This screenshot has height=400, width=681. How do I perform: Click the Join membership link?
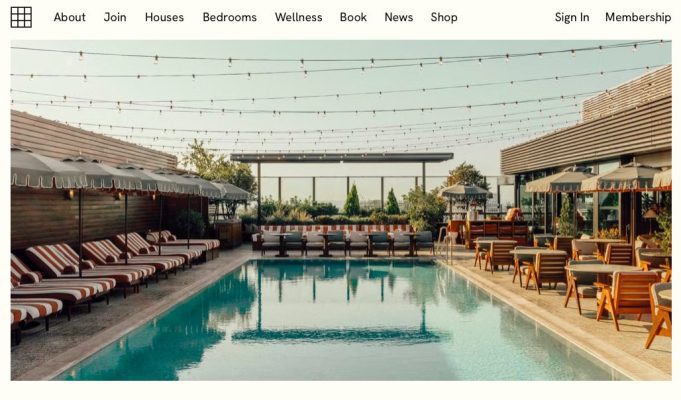(x=115, y=17)
